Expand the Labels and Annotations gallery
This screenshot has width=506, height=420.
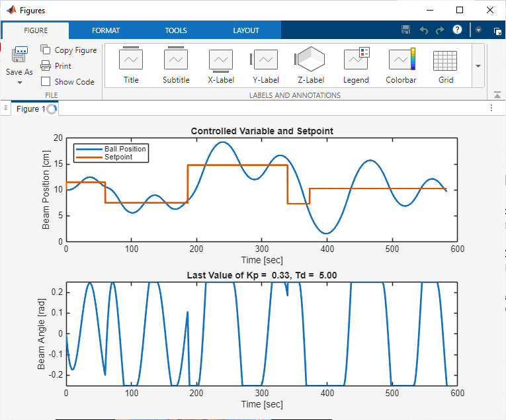point(478,66)
